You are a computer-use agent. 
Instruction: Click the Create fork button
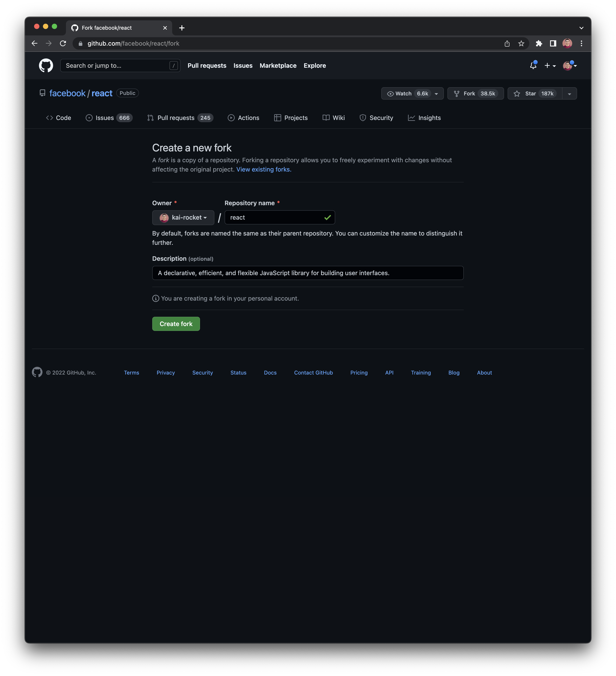[176, 324]
